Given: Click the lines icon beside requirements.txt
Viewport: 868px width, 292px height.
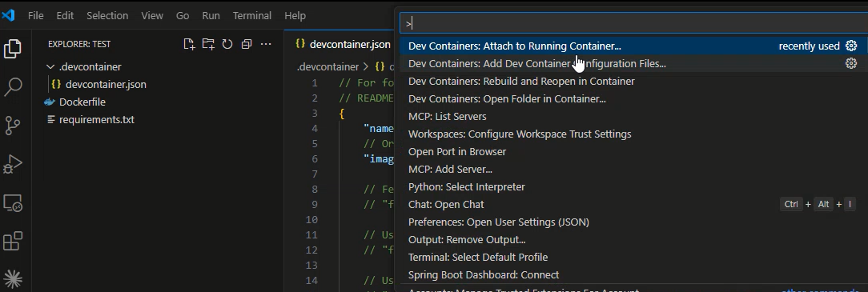Looking at the screenshot, I should pyautogui.click(x=51, y=119).
